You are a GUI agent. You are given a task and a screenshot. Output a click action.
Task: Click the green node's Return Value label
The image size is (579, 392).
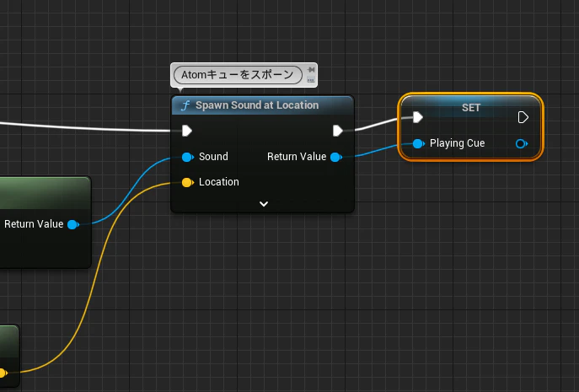coord(34,224)
